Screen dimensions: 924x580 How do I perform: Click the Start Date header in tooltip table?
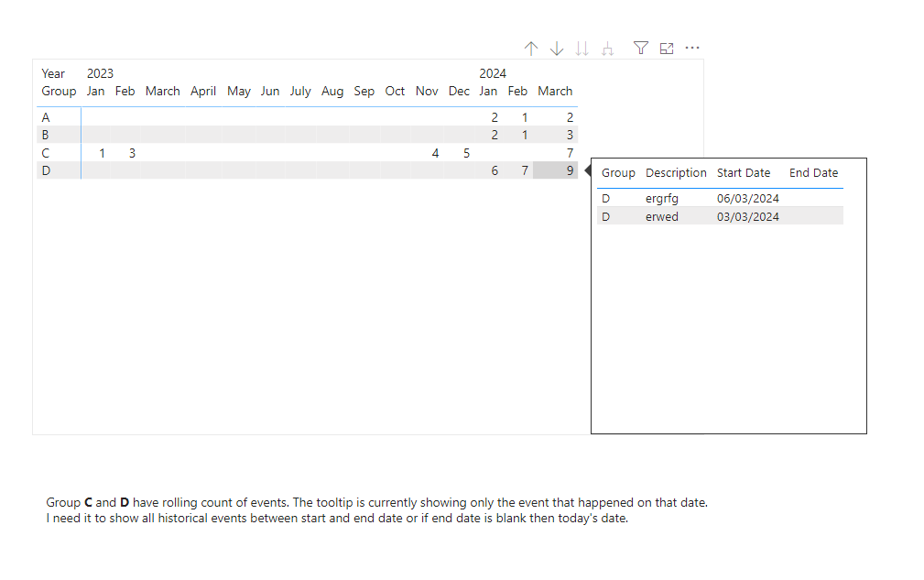point(743,172)
